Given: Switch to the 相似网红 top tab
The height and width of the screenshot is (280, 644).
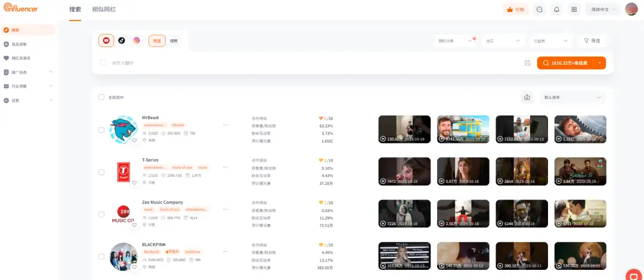Looking at the screenshot, I should pos(104,10).
